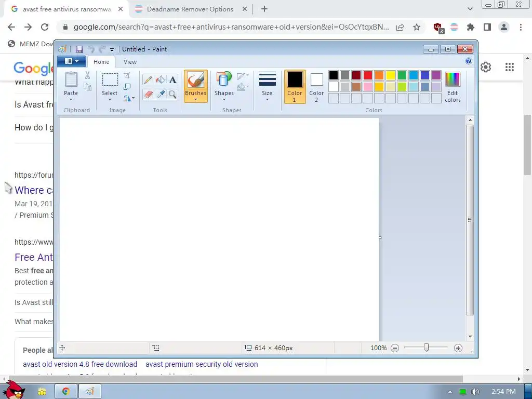This screenshot has width=532, height=399.
Task: Click the volume speaker tray icon
Action: tap(475, 392)
